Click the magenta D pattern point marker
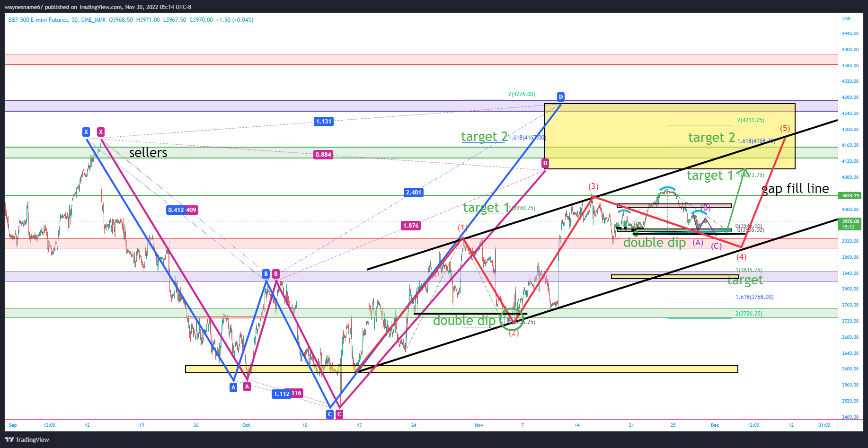This screenshot has width=868, height=448. (x=545, y=163)
